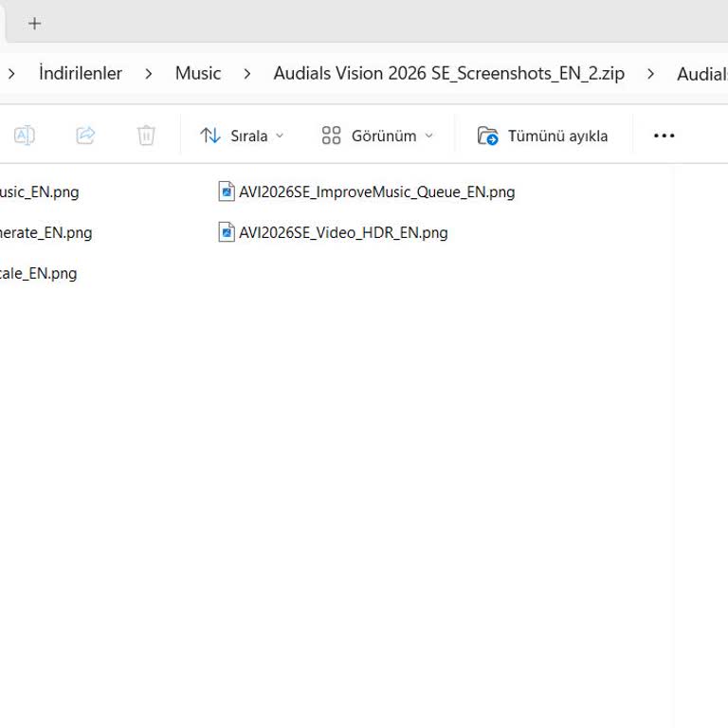Click the Delete trash icon

(146, 136)
